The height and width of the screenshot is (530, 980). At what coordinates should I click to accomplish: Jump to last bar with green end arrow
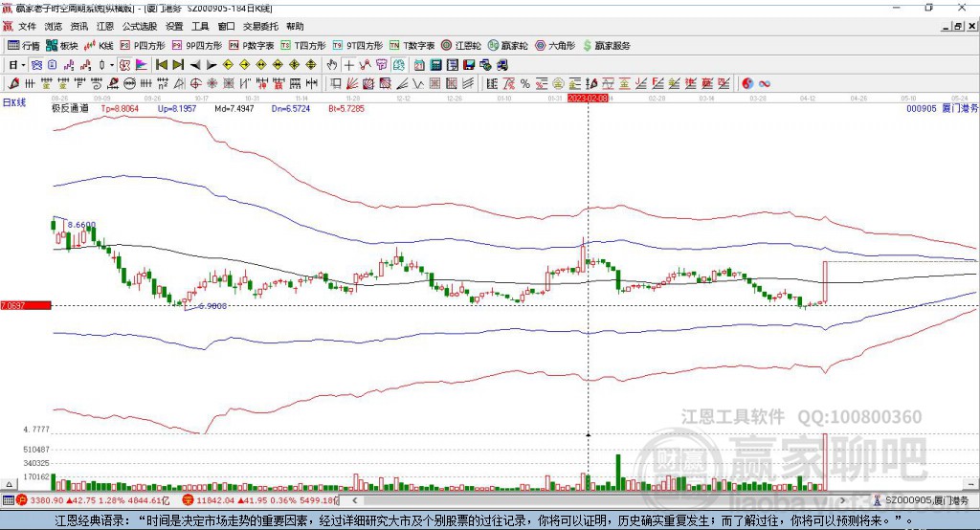(x=178, y=65)
